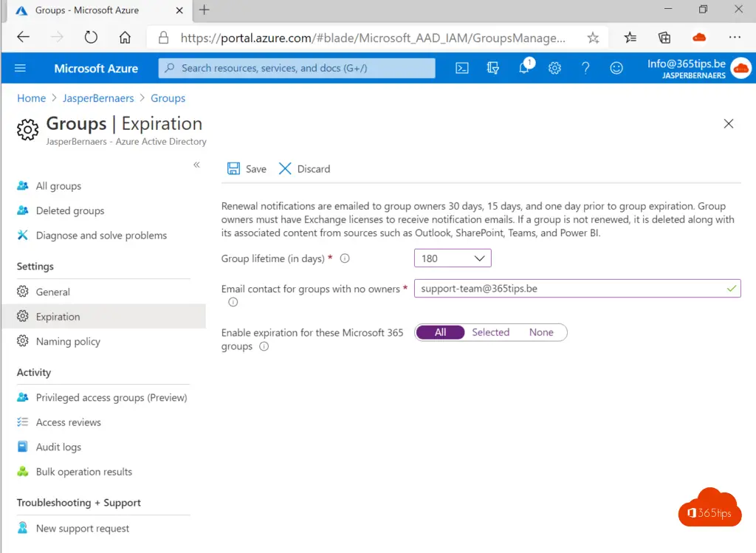This screenshot has height=553, width=756.
Task: Edit the email contact field support-team@365tips.be
Action: click(x=577, y=288)
